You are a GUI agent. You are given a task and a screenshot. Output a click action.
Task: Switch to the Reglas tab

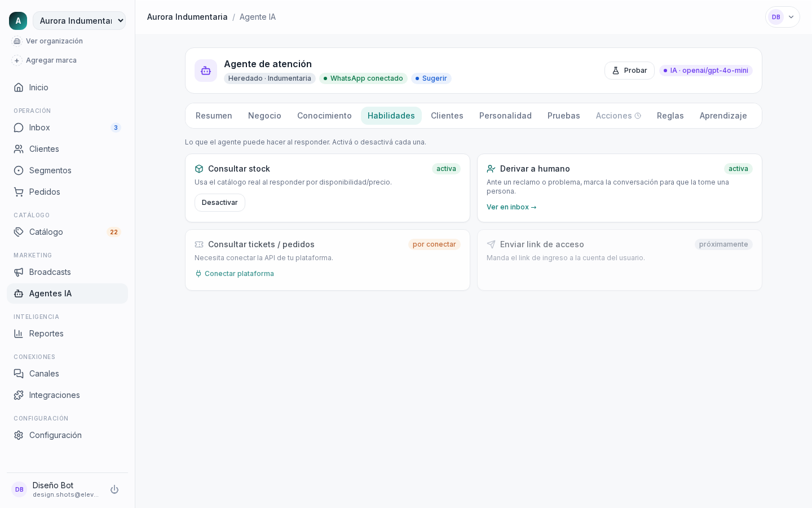(670, 116)
